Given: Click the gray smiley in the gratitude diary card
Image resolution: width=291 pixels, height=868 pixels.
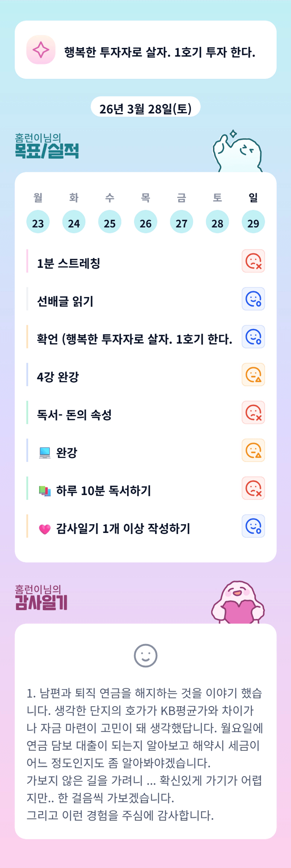Looking at the screenshot, I should coord(145,656).
